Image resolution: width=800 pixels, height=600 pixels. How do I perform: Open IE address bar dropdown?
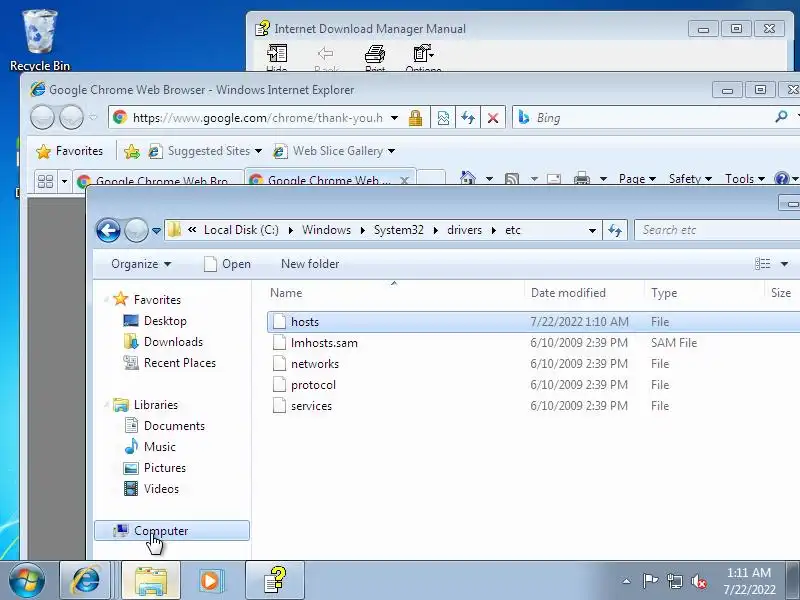click(394, 118)
